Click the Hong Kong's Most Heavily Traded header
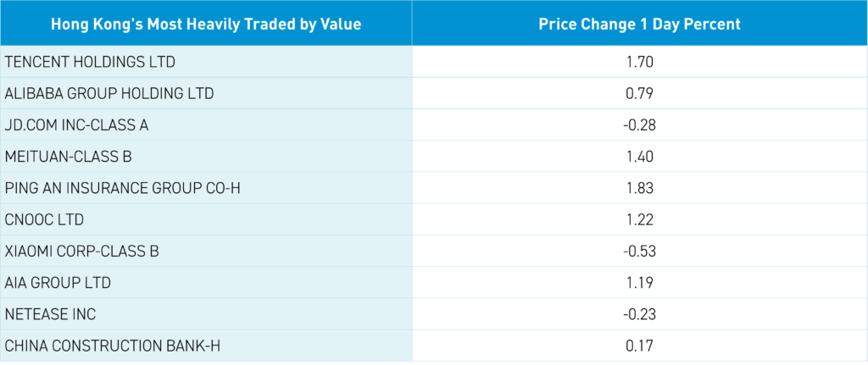 click(206, 24)
